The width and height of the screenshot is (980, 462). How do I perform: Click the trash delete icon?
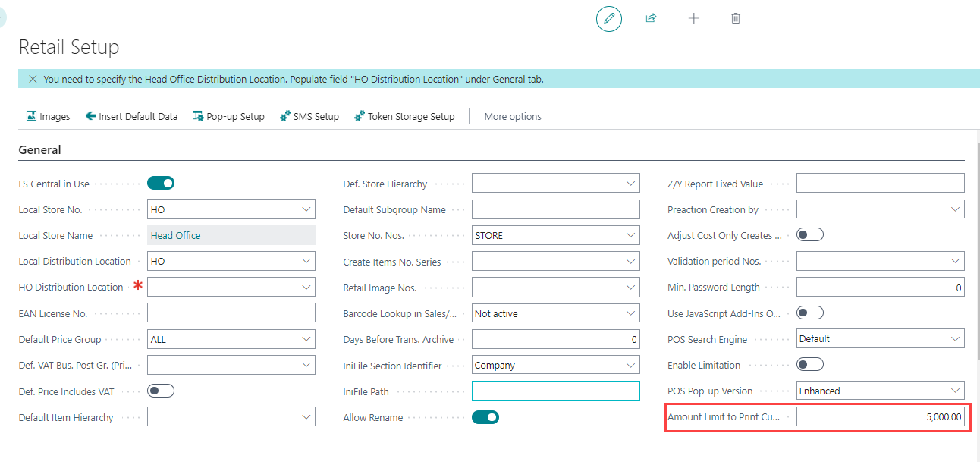pyautogui.click(x=735, y=18)
